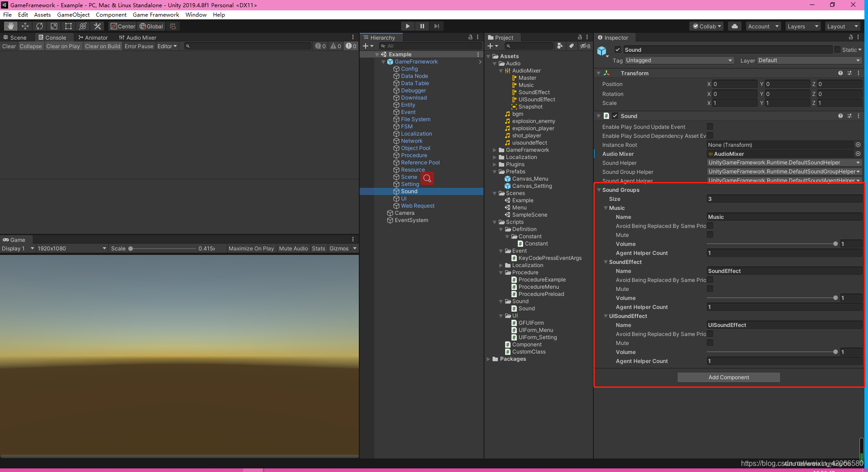Image resolution: width=868 pixels, height=472 pixels.
Task: Collapse the Sound Groups section in Inspector
Action: coord(599,190)
